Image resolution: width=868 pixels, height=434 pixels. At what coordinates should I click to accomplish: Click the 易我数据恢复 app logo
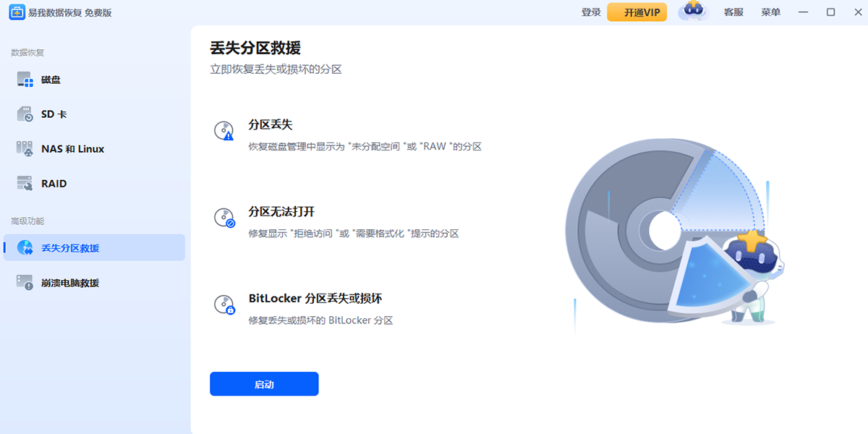tap(16, 12)
